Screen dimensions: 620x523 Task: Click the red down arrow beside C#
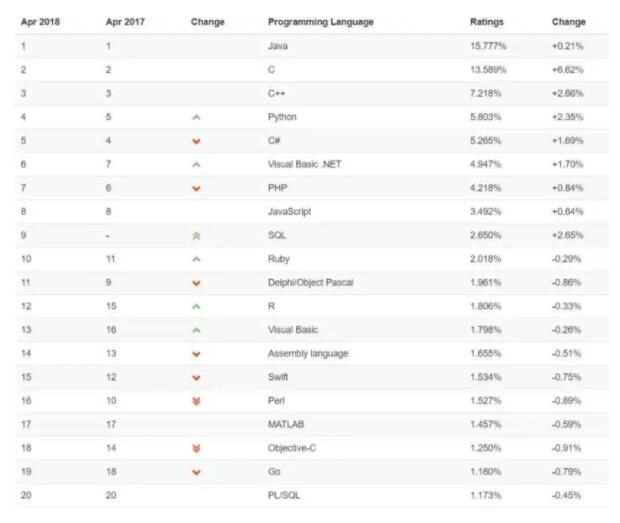[196, 141]
